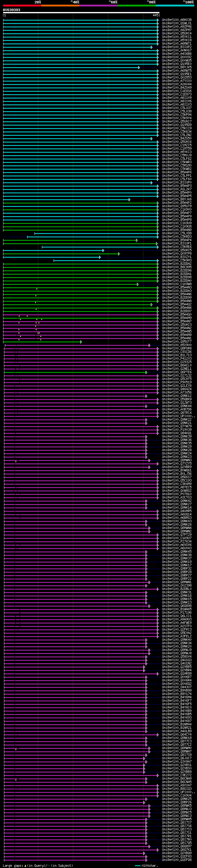Select the UniRef100_B2DD97 label

pyautogui.click(x=177, y=311)
